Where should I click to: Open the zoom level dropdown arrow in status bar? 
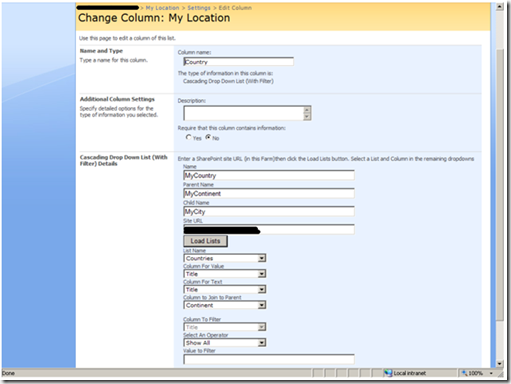pyautogui.click(x=491, y=373)
